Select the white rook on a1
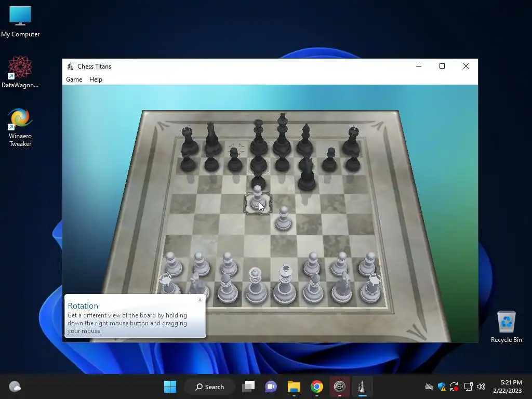Screen dimensions: 532x399 click(x=169, y=285)
